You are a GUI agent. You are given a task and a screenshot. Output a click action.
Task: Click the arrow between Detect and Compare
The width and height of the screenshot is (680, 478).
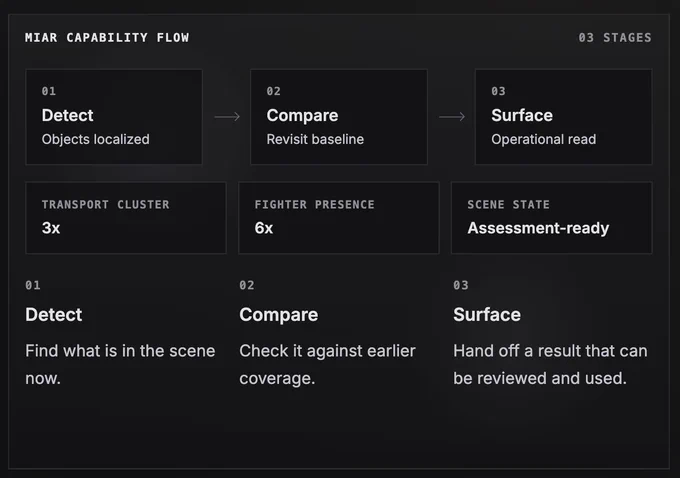click(x=227, y=117)
